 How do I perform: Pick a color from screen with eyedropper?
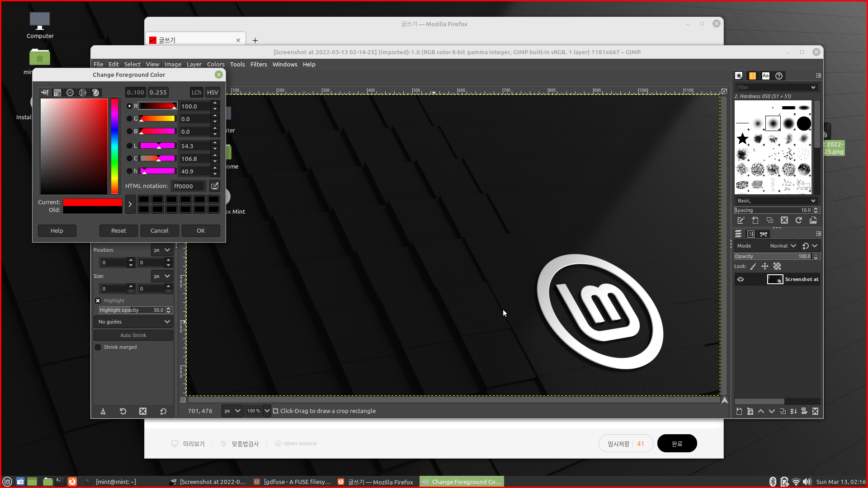coord(215,186)
